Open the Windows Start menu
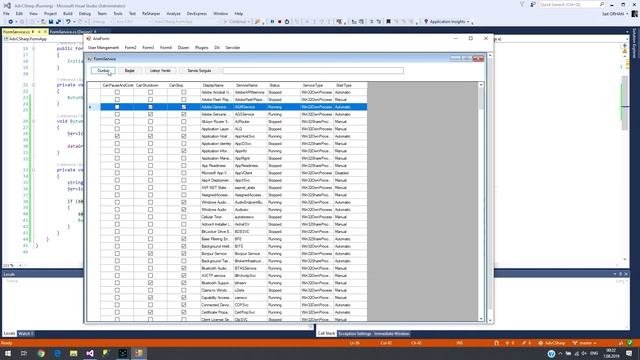Viewport: 640px width, 360px height. point(8,353)
